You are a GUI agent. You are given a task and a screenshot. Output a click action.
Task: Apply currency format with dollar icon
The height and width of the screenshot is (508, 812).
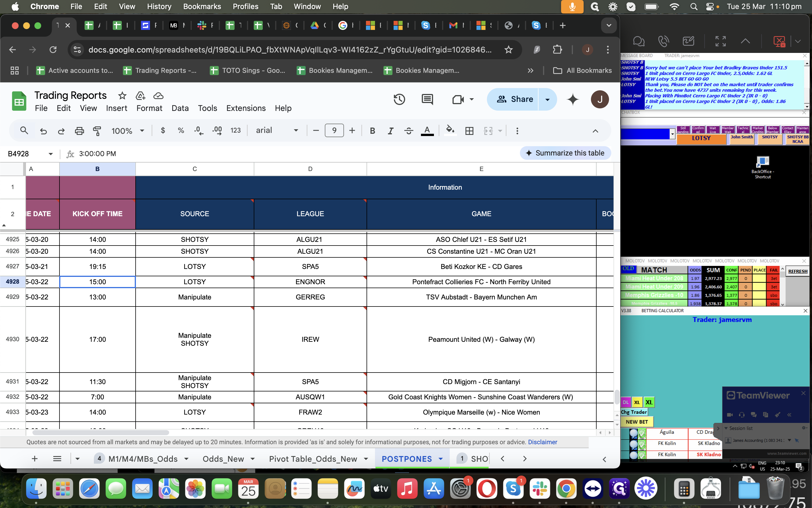pos(163,130)
